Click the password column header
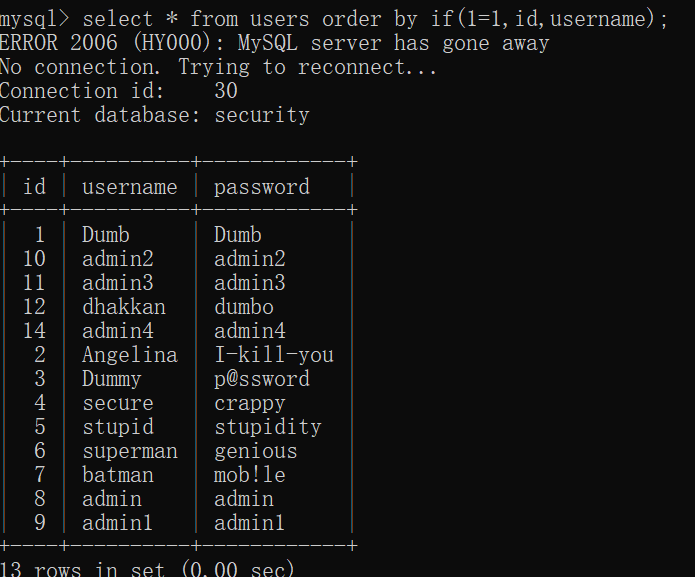 coord(261,187)
